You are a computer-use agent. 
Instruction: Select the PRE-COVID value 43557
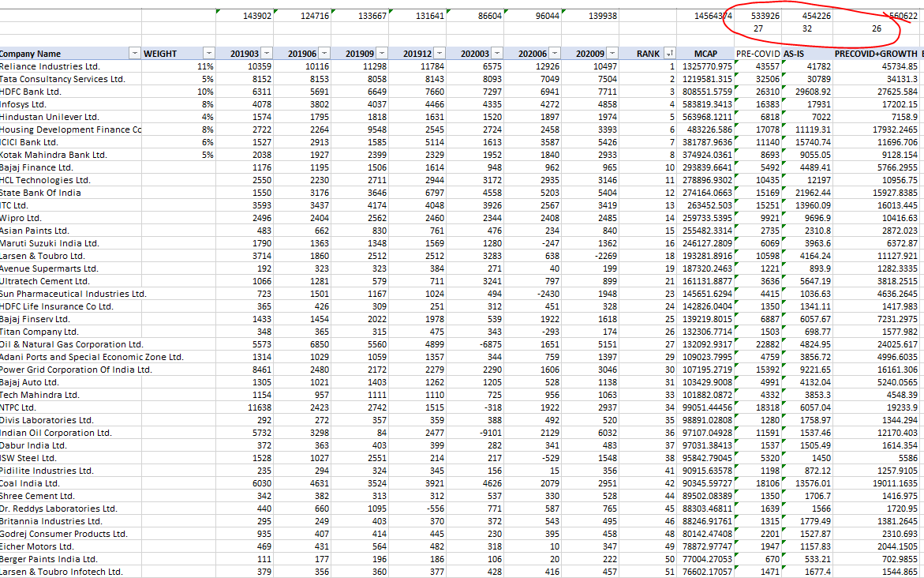pyautogui.click(x=758, y=66)
